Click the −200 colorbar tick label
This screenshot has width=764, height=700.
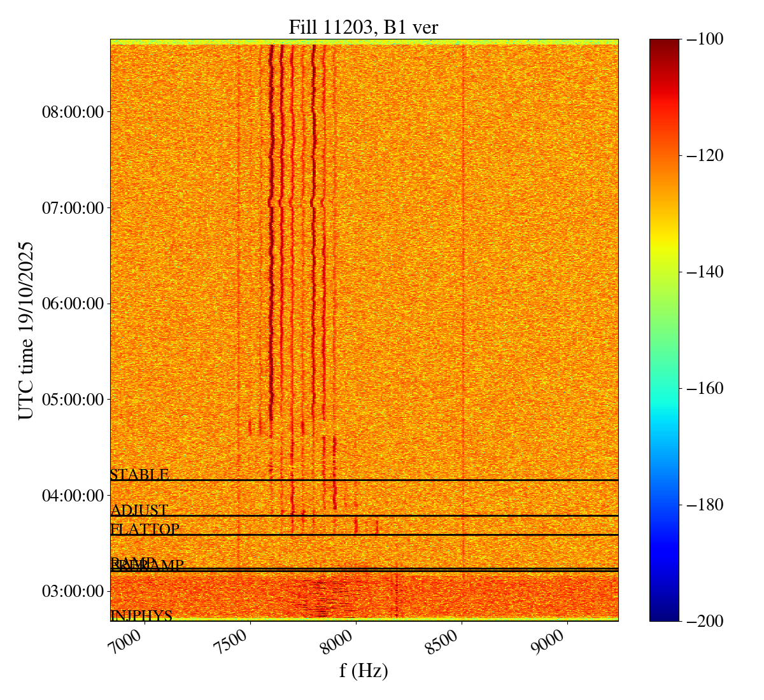click(705, 621)
